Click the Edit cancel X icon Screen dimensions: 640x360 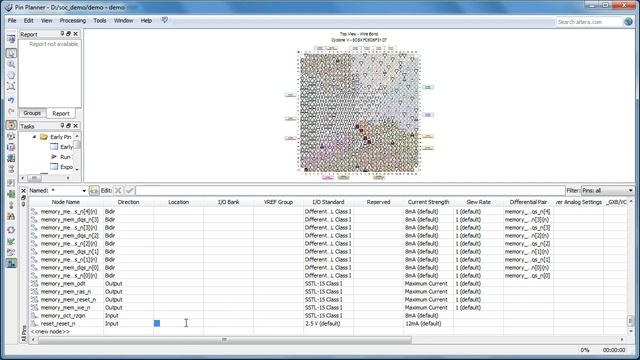(x=118, y=191)
